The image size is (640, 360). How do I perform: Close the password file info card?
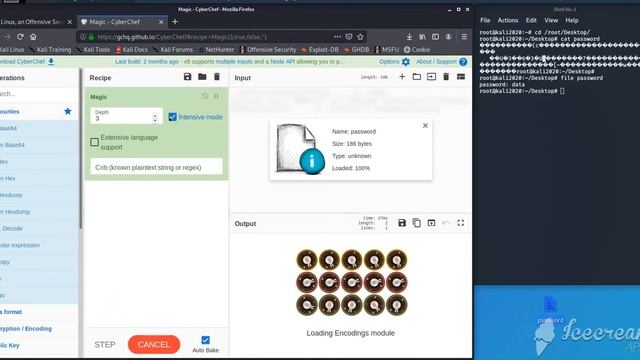coord(425,125)
